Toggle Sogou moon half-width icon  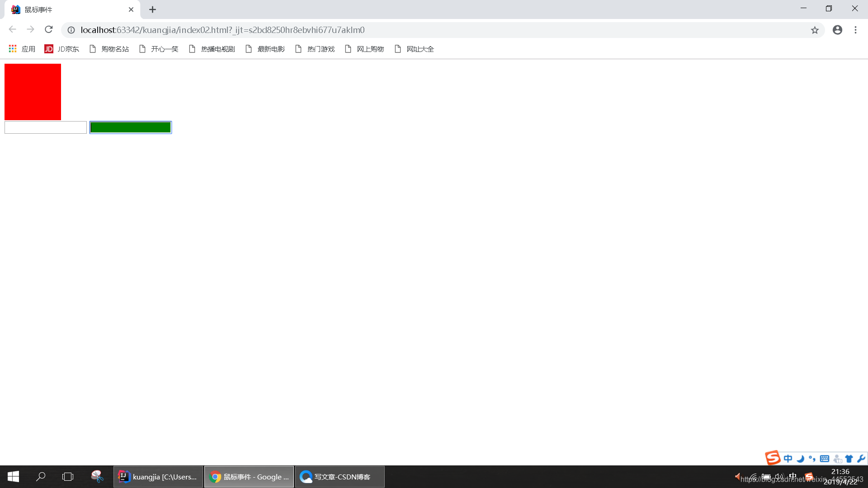point(800,459)
